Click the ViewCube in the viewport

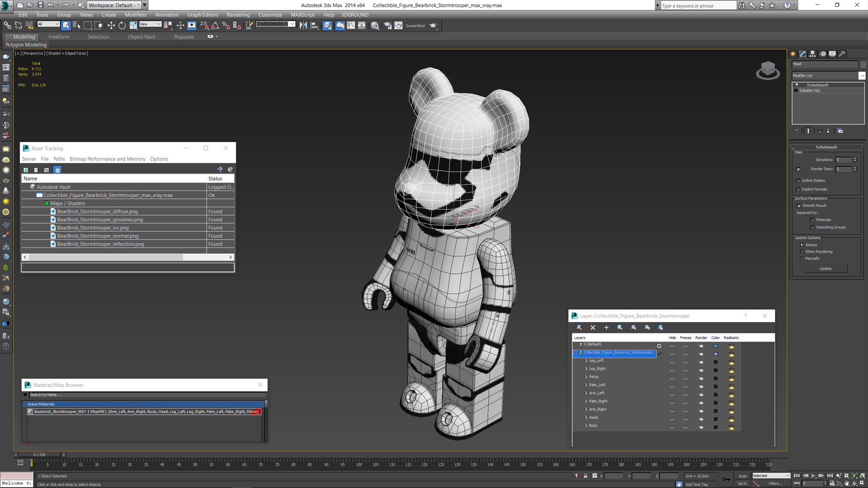[768, 70]
